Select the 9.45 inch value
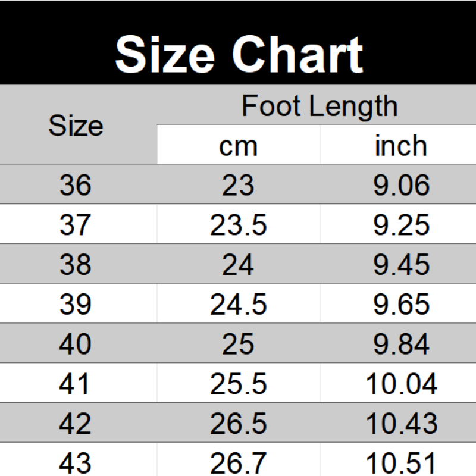The width and height of the screenshot is (476, 476). 400,265
